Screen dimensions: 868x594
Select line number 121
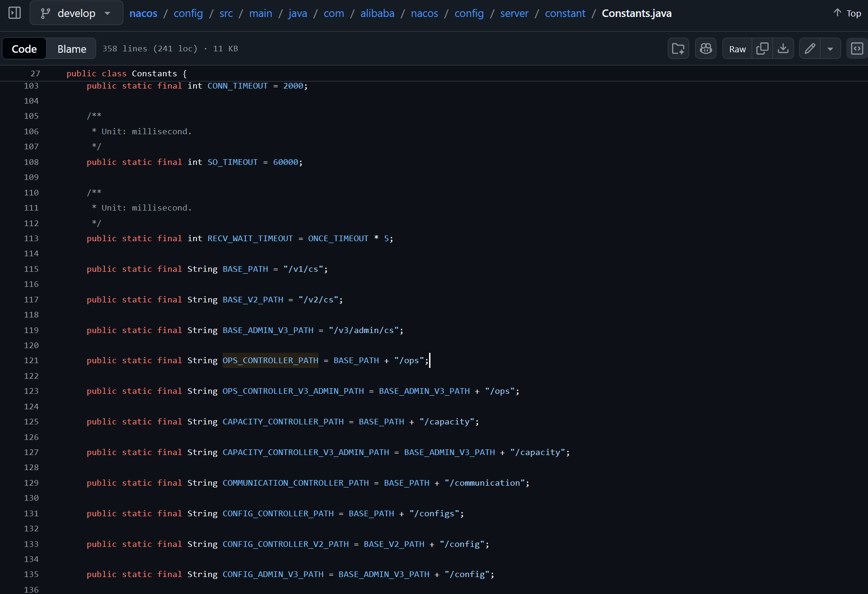click(32, 360)
